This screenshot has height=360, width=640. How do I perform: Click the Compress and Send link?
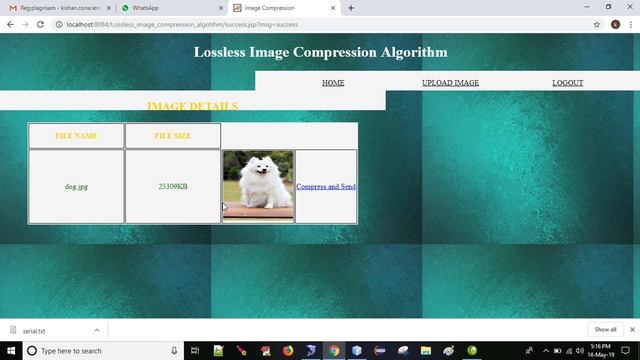point(326,187)
